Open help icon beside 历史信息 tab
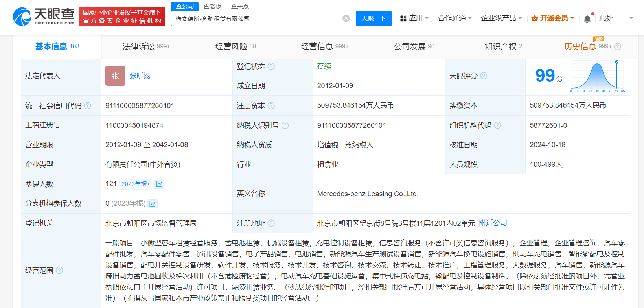Image resolution: width=644 pixels, height=308 pixels. click(618, 46)
